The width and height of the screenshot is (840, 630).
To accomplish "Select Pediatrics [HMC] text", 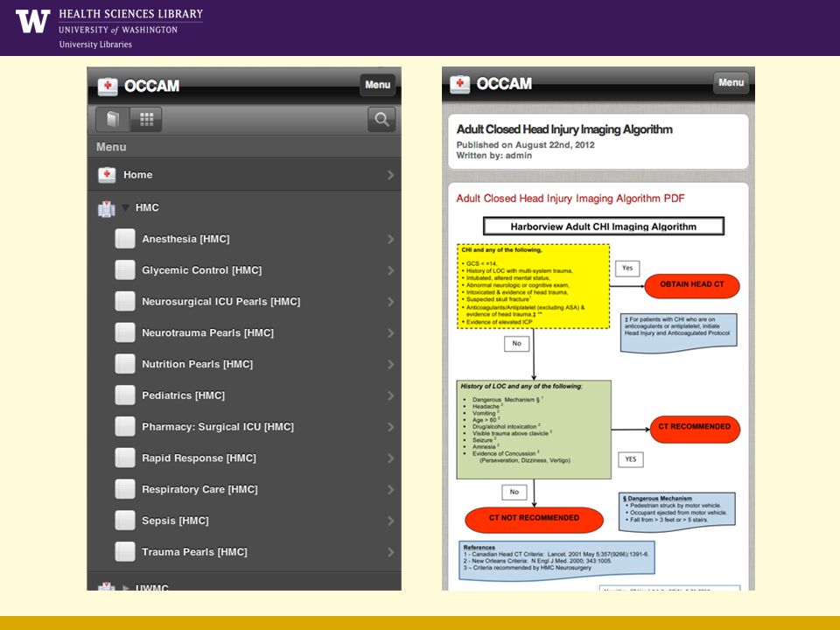I will (x=183, y=395).
